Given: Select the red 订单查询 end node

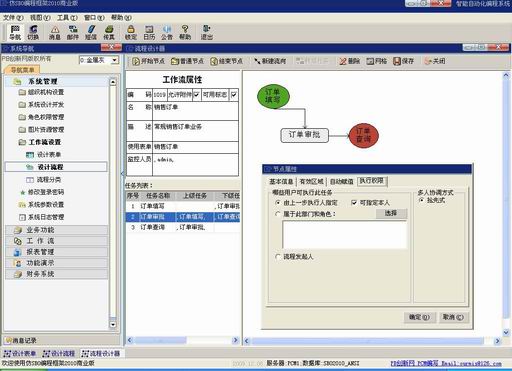Looking at the screenshot, I should coord(363,135).
